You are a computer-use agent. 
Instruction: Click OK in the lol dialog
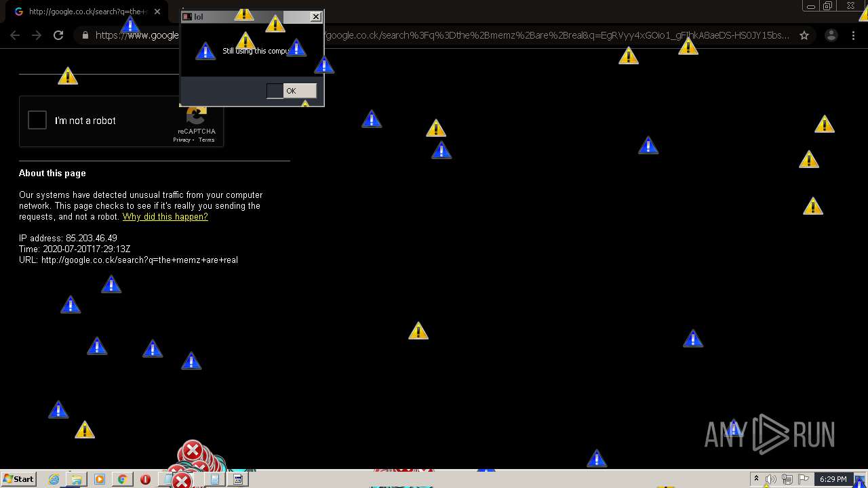291,91
